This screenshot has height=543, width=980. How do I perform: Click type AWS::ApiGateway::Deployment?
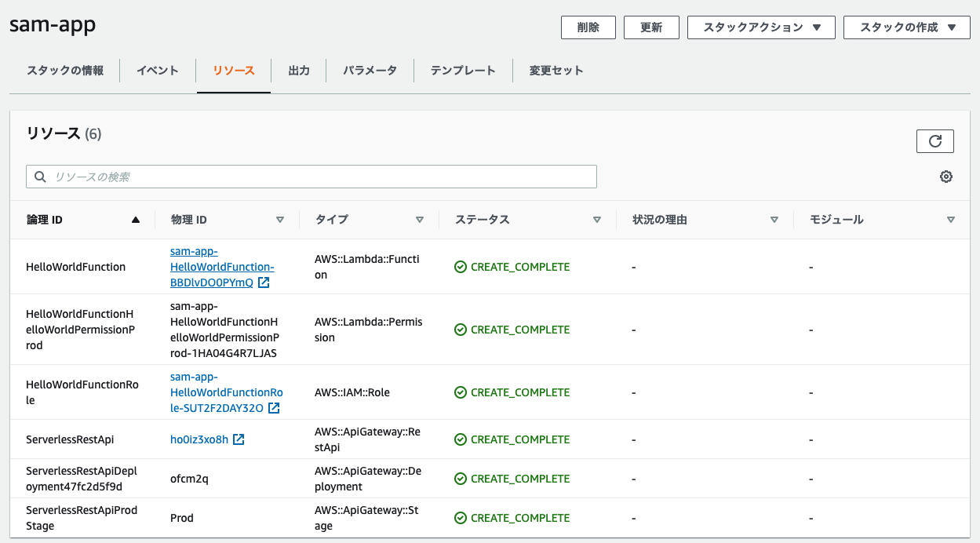[369, 479]
